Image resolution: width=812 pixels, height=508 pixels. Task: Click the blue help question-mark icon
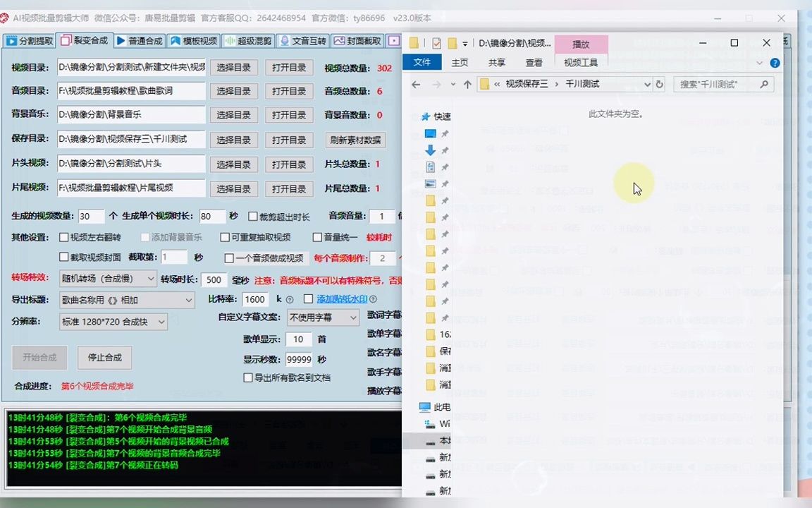pyautogui.click(x=775, y=63)
